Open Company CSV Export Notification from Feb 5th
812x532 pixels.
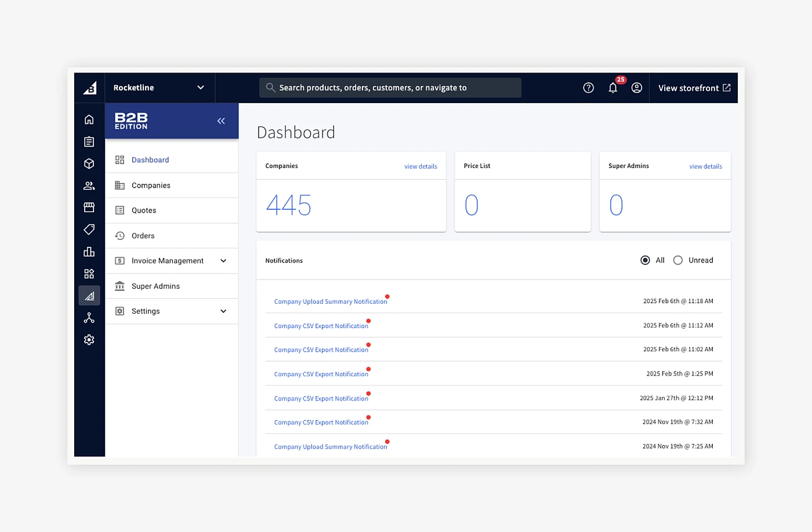(x=321, y=374)
